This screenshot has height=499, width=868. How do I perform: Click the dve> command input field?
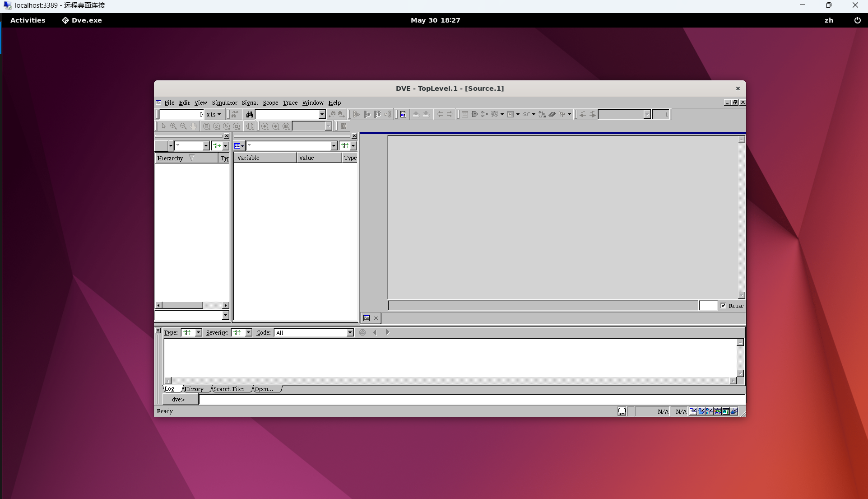click(x=472, y=400)
